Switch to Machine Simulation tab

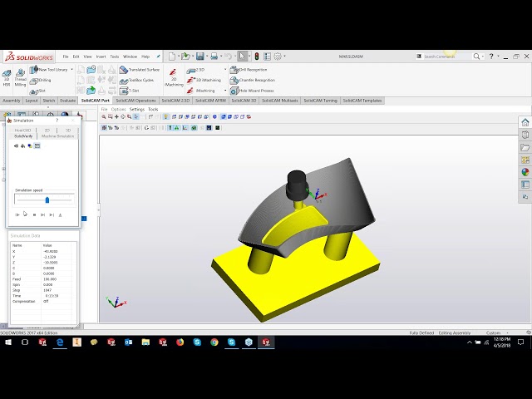pyautogui.click(x=57, y=136)
